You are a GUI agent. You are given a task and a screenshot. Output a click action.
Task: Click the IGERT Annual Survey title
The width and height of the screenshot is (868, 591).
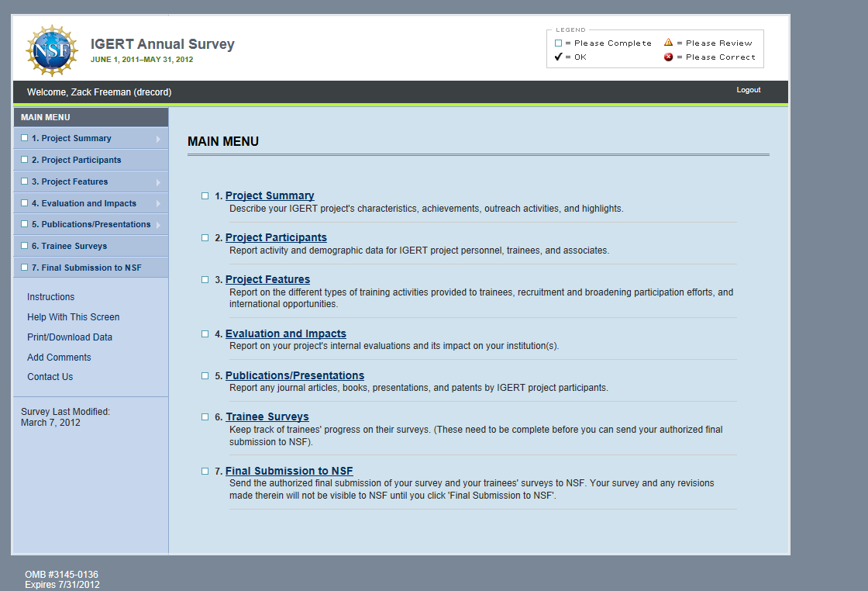tap(162, 44)
